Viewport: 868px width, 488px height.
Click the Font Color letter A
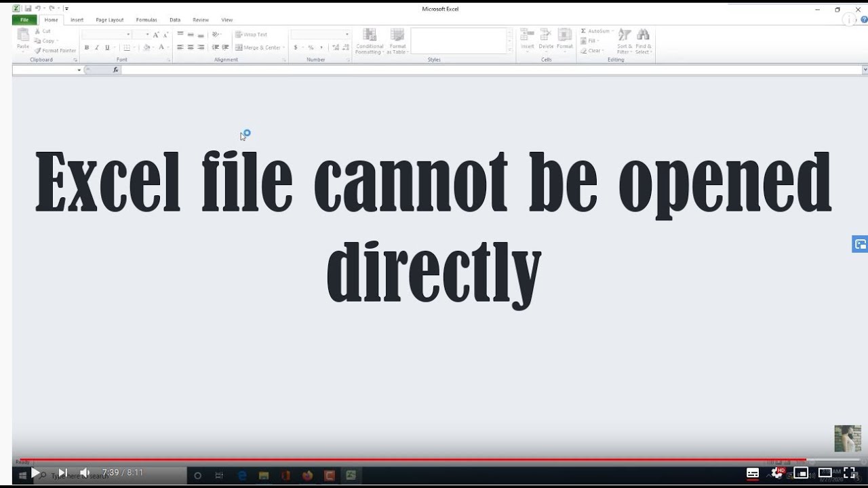pos(161,47)
